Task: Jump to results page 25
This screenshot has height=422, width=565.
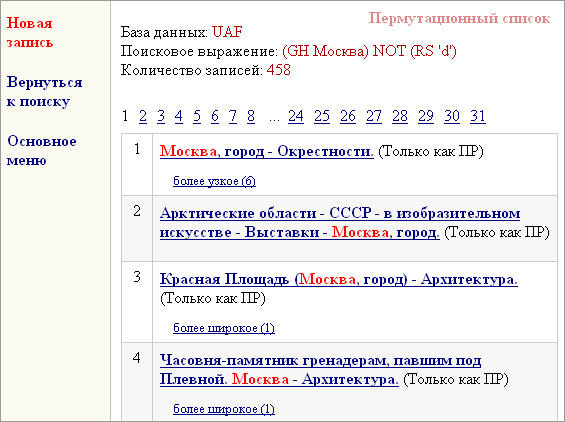Action: [322, 116]
